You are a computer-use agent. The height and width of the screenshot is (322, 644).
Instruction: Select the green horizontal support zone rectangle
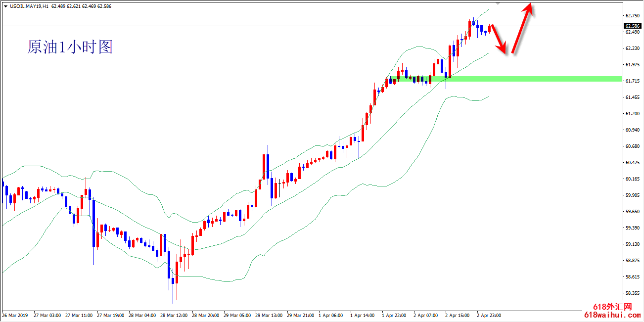tap(544, 79)
